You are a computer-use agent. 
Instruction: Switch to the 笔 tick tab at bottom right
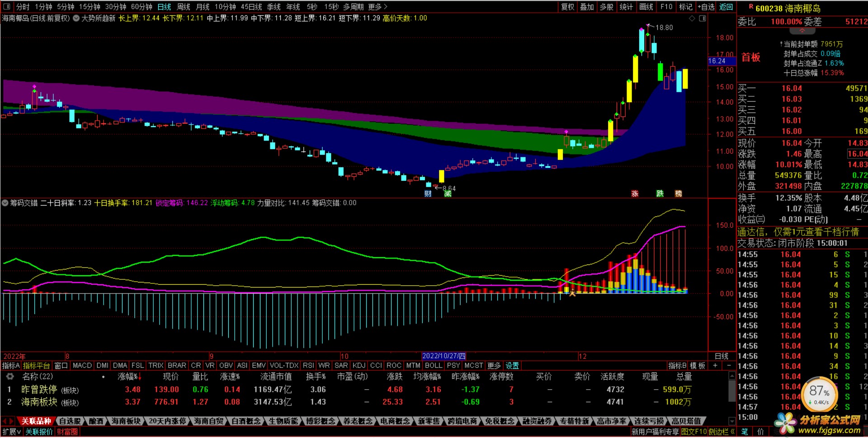[745, 432]
